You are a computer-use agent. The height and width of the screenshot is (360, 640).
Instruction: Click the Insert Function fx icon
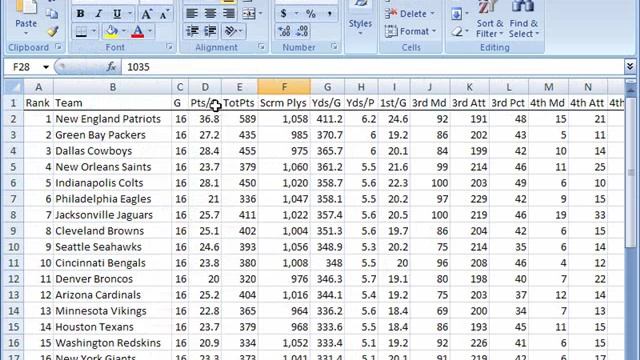pos(111,67)
